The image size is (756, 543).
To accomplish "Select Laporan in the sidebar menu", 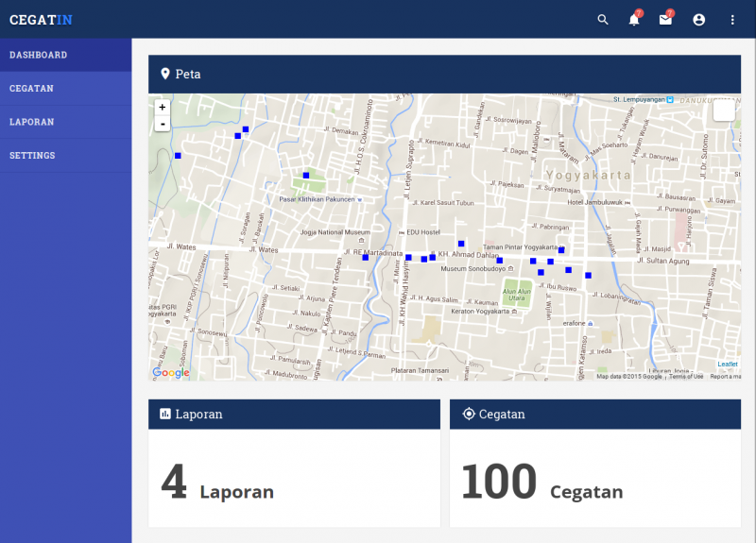I will pyautogui.click(x=31, y=122).
